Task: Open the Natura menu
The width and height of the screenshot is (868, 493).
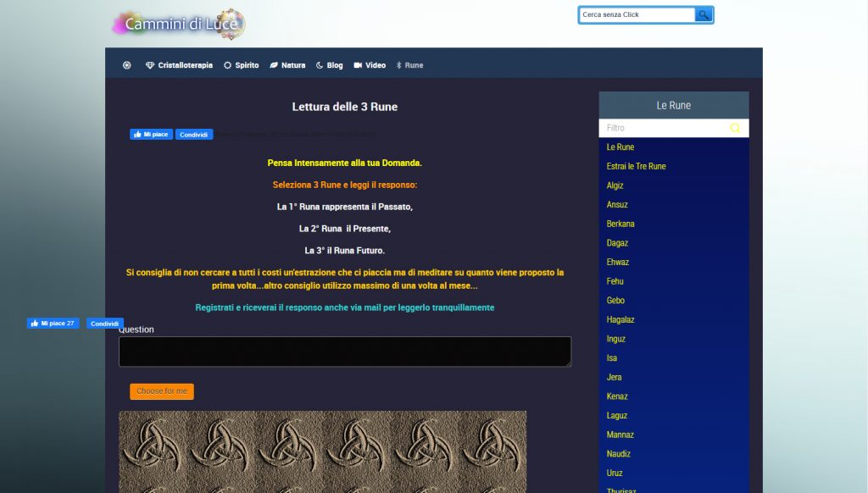Action: pos(287,65)
